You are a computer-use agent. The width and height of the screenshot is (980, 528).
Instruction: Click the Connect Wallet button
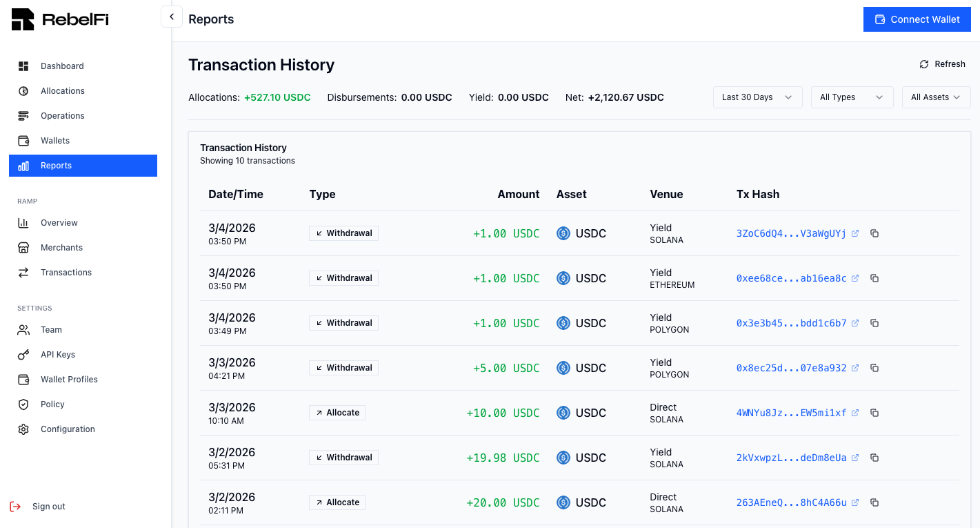pyautogui.click(x=917, y=19)
